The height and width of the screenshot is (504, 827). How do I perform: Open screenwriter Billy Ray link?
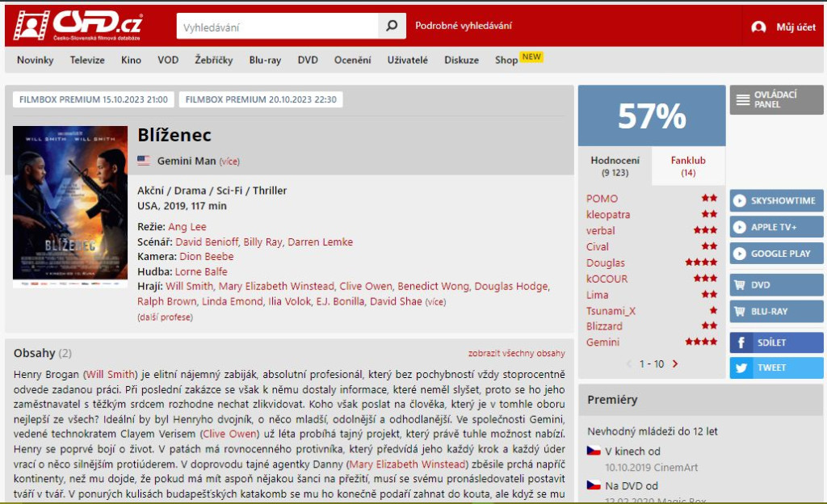[262, 242]
